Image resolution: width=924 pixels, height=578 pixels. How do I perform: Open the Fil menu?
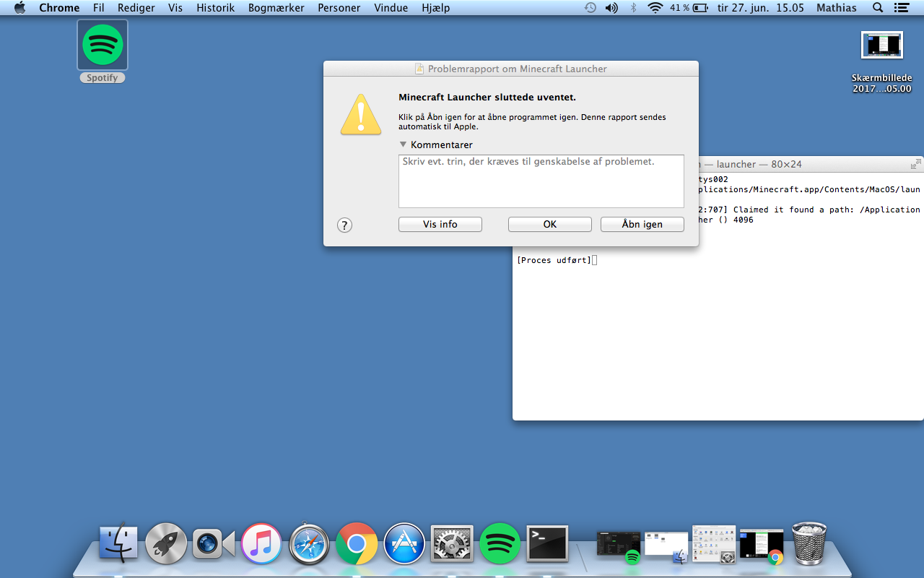(x=99, y=8)
